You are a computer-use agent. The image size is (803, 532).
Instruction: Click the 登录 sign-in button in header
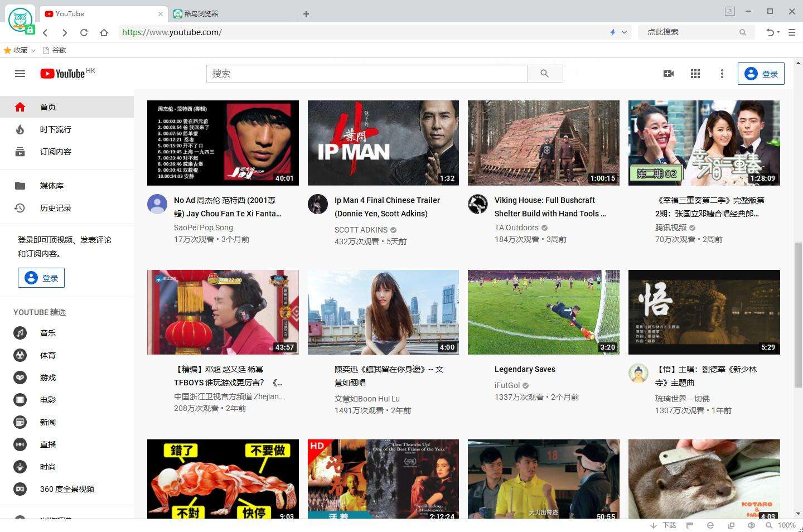pos(761,74)
